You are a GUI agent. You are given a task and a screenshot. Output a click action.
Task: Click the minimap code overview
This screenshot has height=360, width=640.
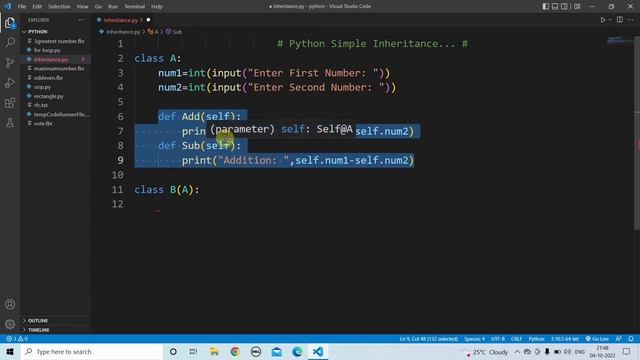click(x=620, y=40)
